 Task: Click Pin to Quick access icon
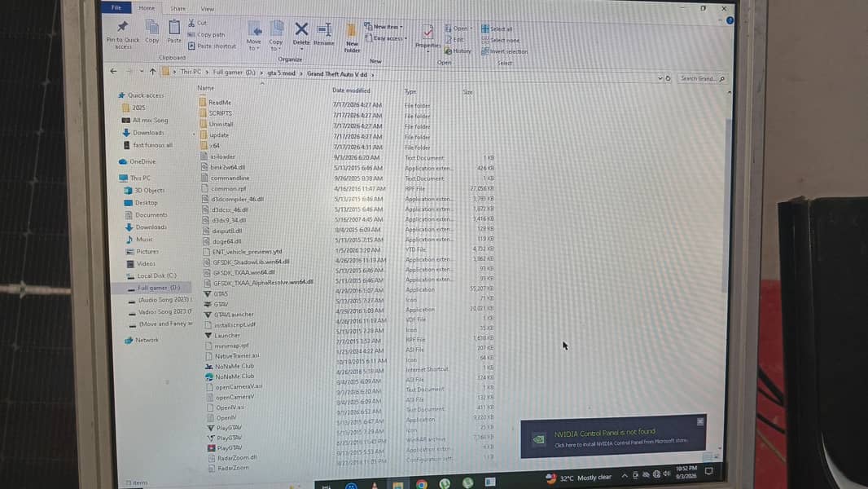pyautogui.click(x=122, y=27)
